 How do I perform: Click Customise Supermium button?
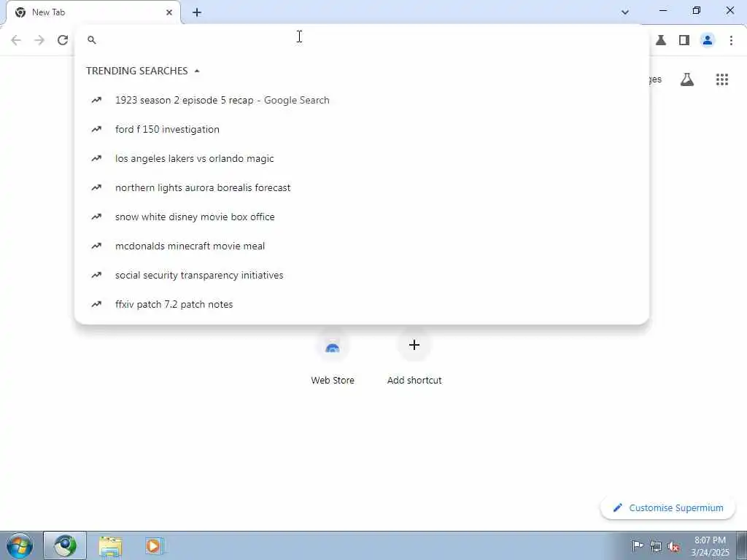(x=668, y=507)
